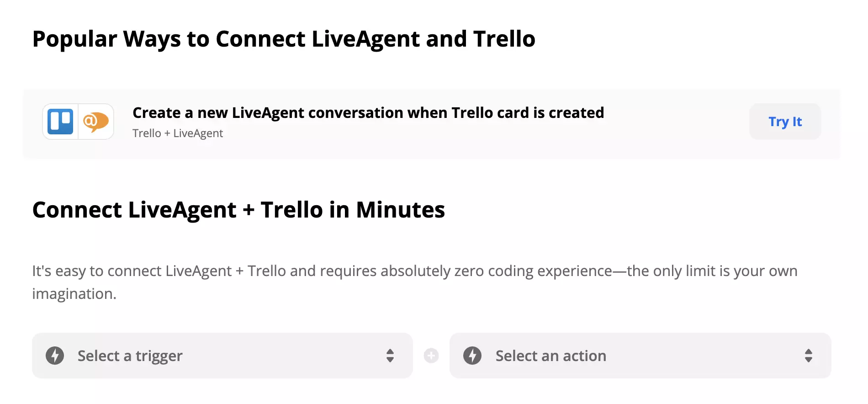Open the Trello card creation Zap template

click(x=368, y=113)
